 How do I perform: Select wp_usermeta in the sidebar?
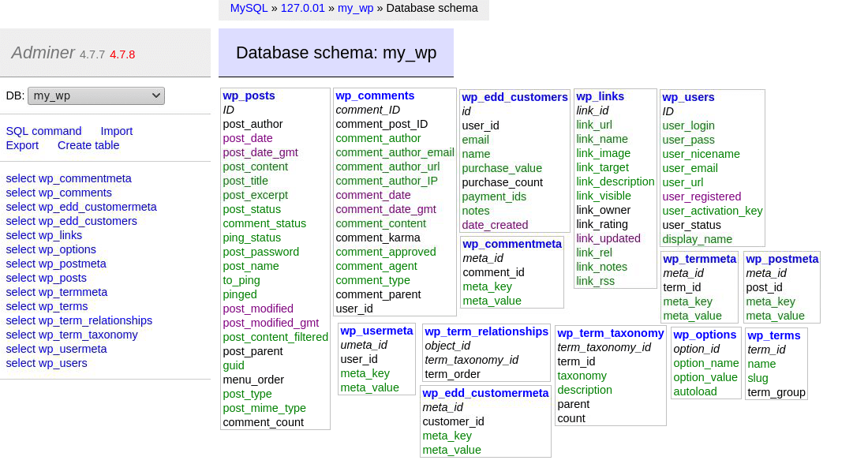tap(57, 349)
